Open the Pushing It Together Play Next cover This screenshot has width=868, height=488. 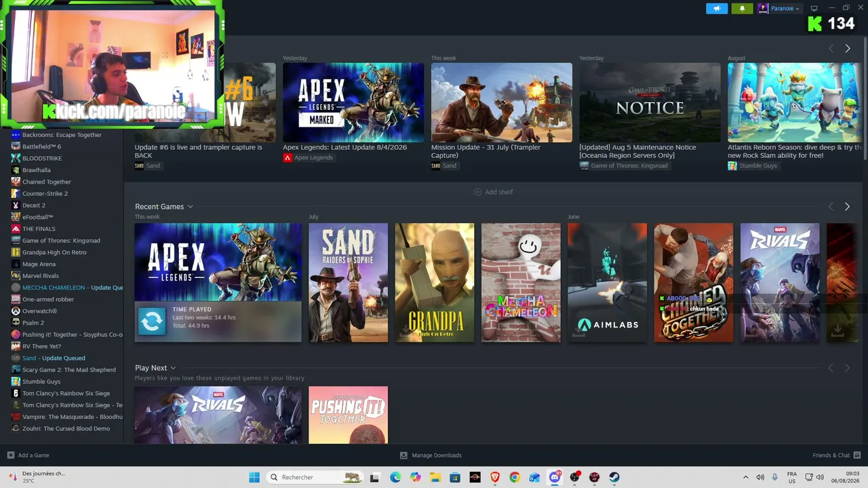[x=348, y=415]
